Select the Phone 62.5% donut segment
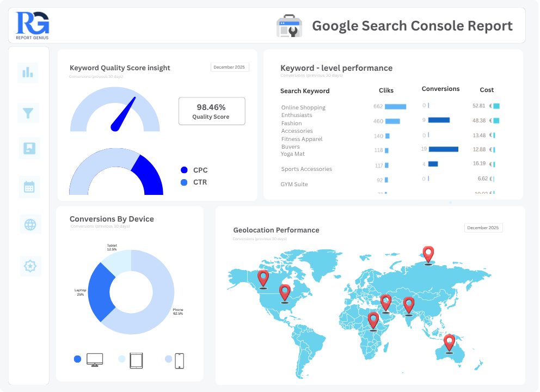The image size is (540, 392). coord(162,293)
